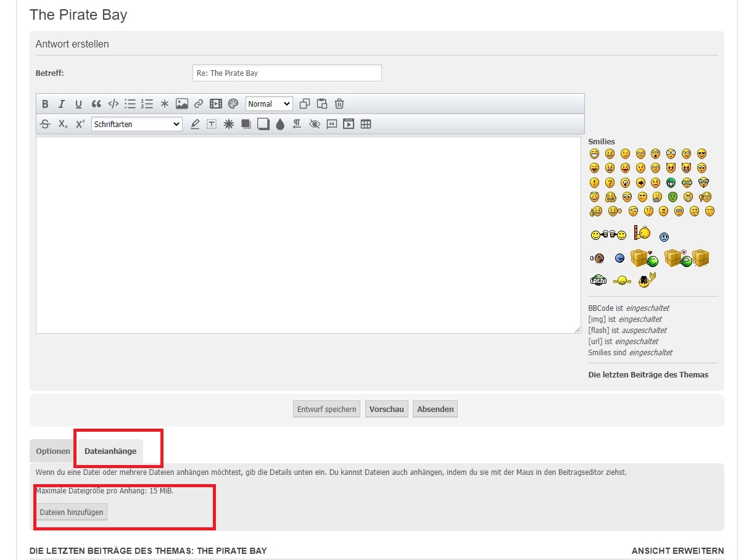This screenshot has width=749, height=560.
Task: Select the Dateianhänge tab
Action: [110, 451]
